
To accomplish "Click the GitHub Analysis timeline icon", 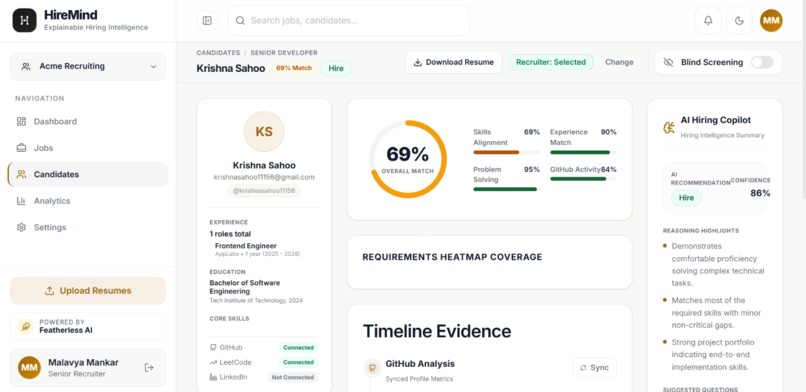I will point(372,368).
